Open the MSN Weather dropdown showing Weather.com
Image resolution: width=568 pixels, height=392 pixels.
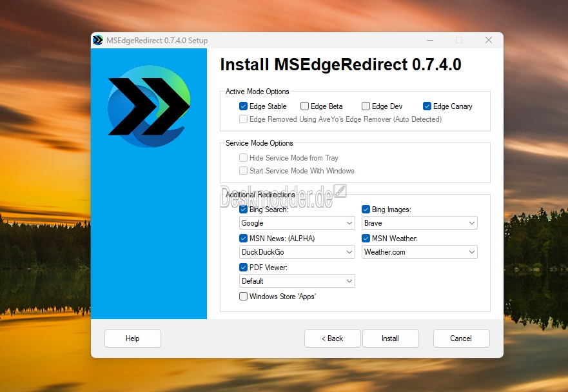420,252
